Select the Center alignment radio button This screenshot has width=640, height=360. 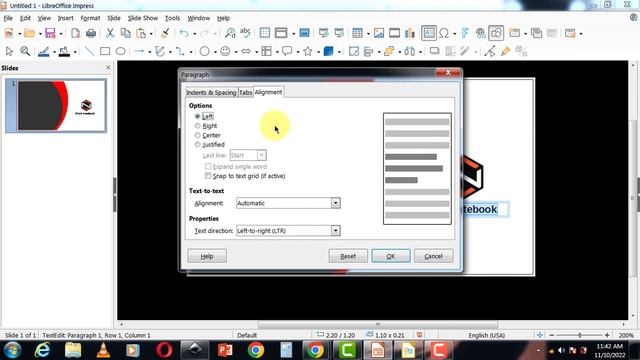pos(198,135)
